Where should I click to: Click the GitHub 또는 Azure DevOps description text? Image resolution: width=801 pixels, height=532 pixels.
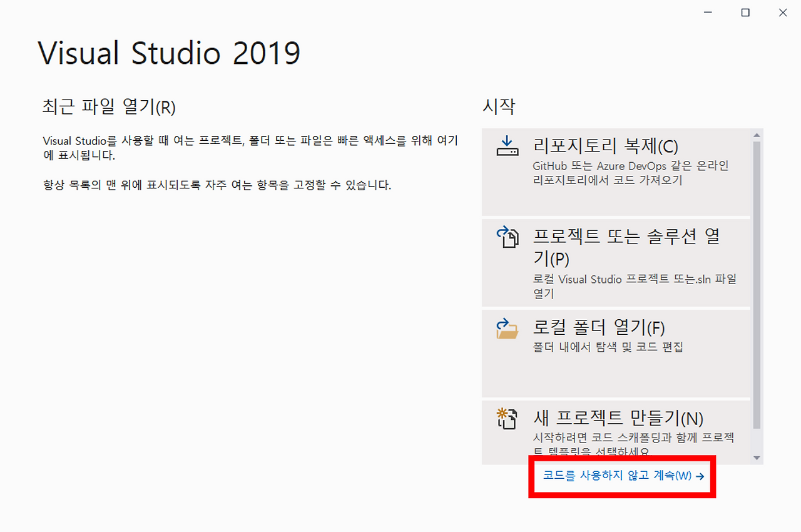631,173
